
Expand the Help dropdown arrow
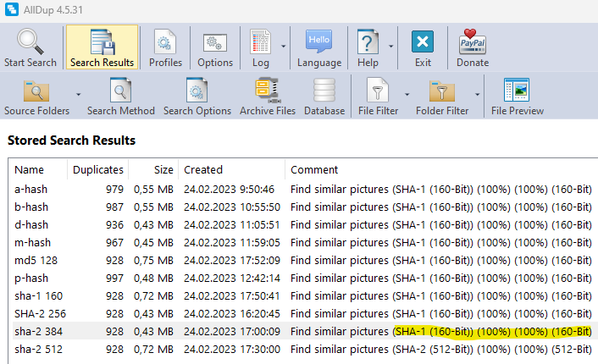point(390,47)
